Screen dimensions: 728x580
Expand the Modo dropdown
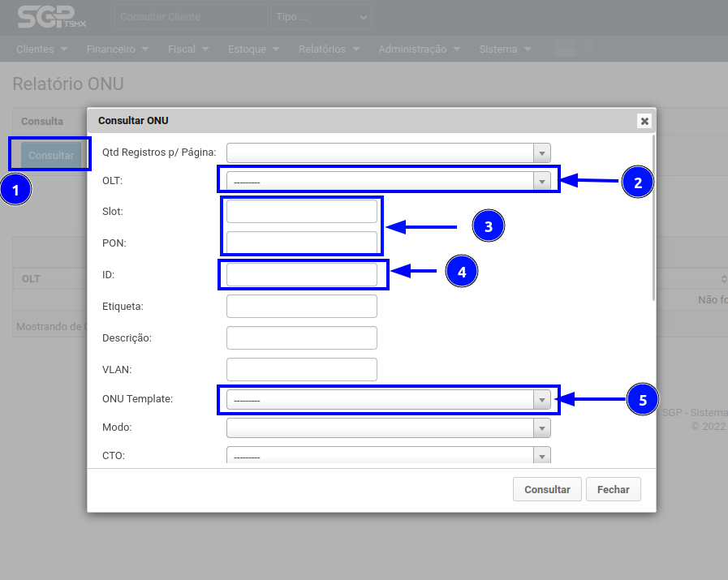(388, 427)
